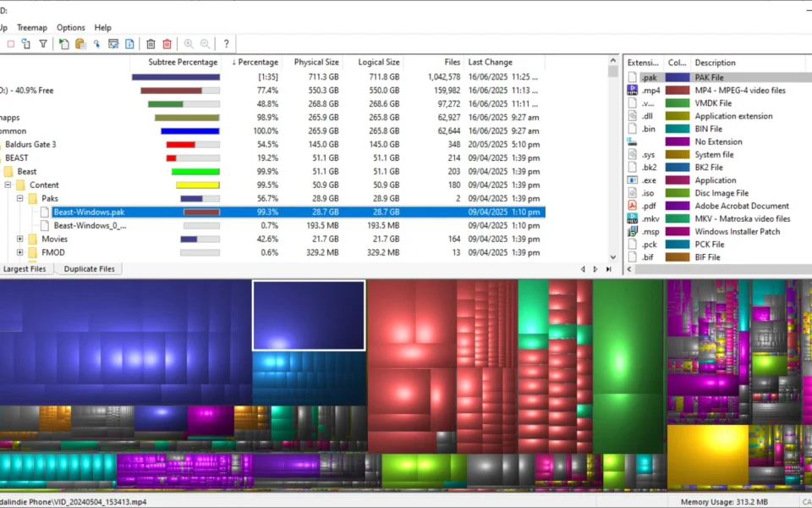The width and height of the screenshot is (812, 508).
Task: Click the Help question mark icon
Action: click(x=226, y=44)
